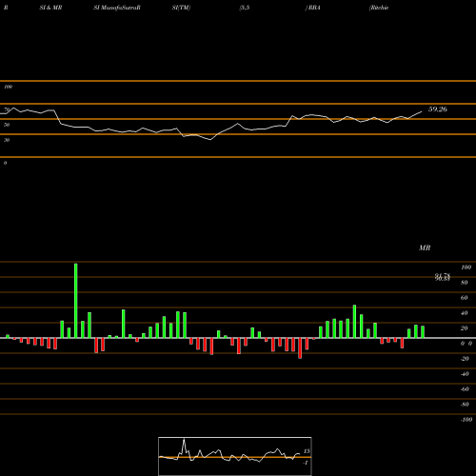Click the tallest green bar in MR histogram
The height and width of the screenshot is (476, 476).
pos(75,301)
